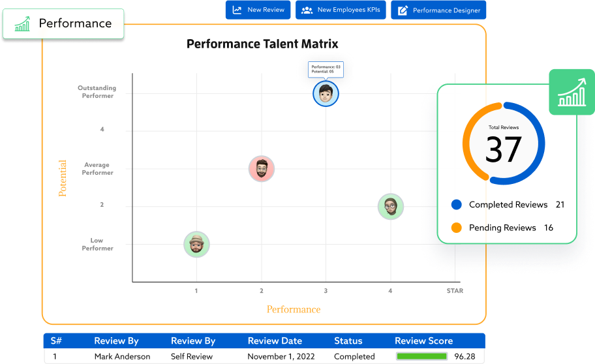
Task: Open Mark Anderson's review row
Action: [122, 357]
